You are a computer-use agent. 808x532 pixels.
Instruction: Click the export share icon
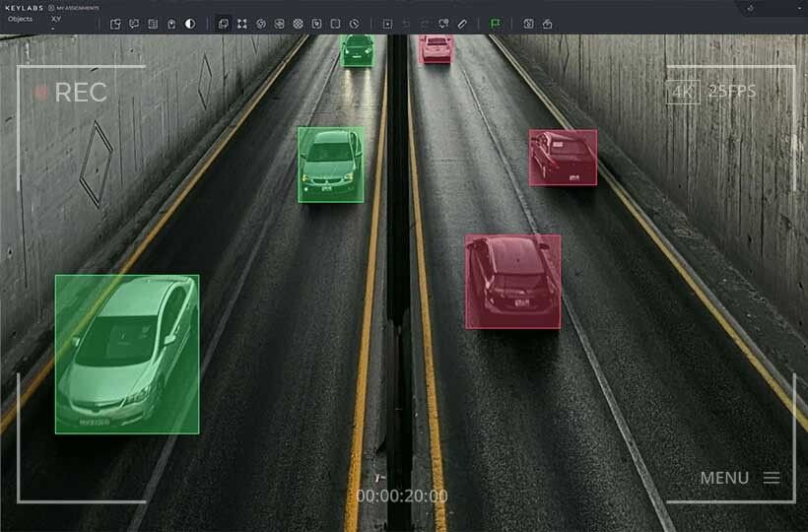(547, 24)
